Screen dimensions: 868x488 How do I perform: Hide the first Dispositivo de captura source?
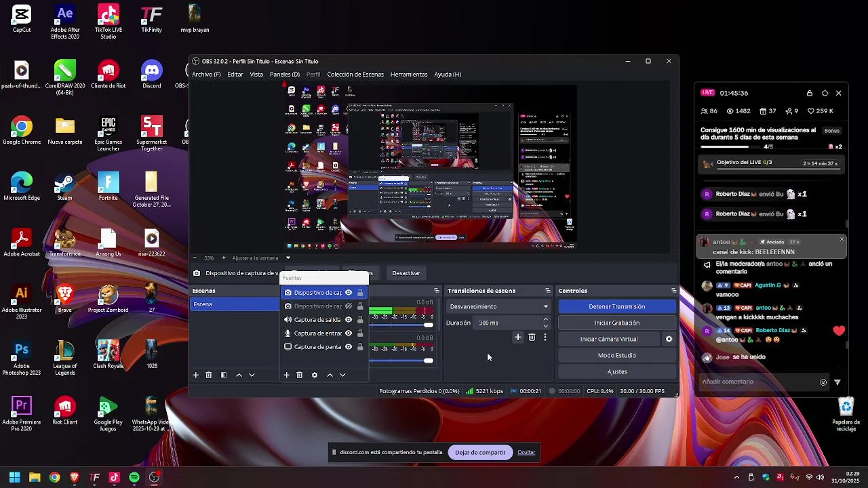tap(349, 293)
